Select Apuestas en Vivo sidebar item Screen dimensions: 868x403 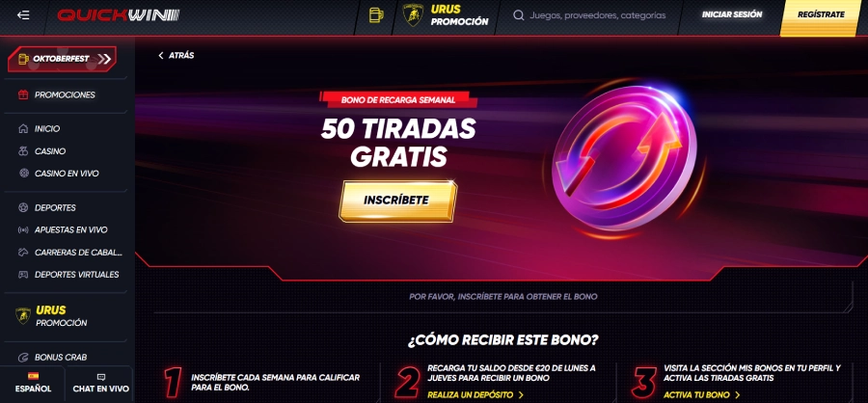[66, 229]
